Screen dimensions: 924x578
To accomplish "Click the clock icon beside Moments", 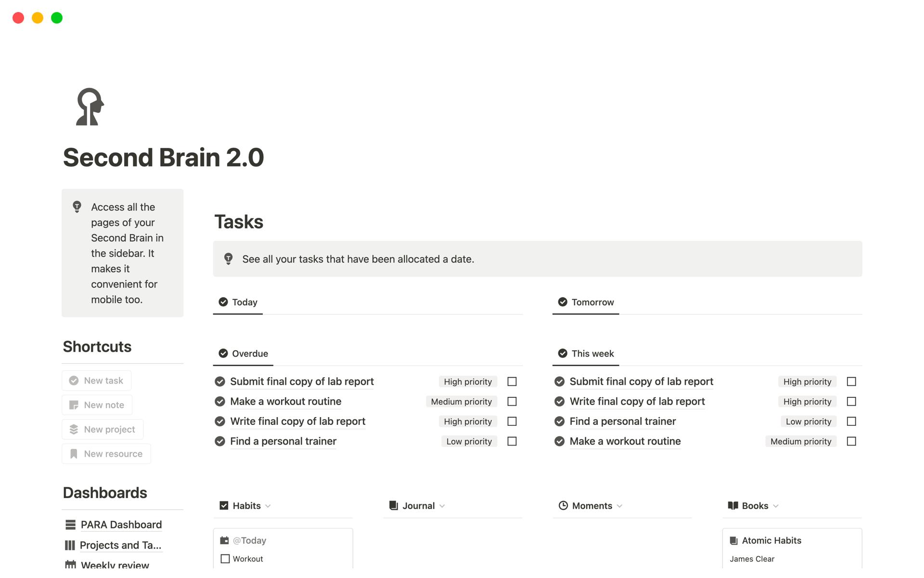I will [563, 506].
